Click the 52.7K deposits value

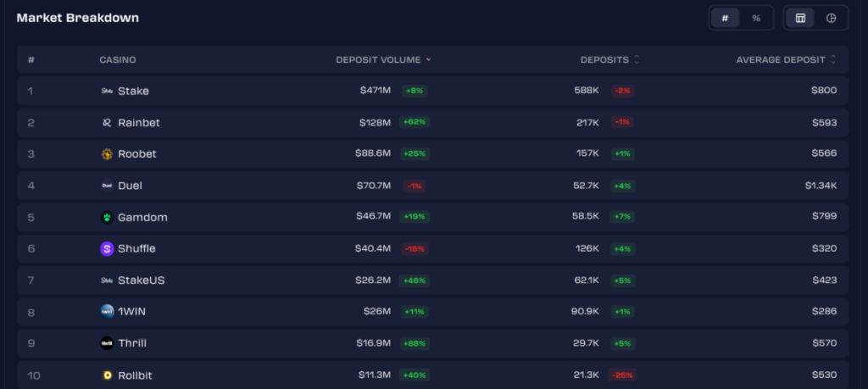coord(587,186)
